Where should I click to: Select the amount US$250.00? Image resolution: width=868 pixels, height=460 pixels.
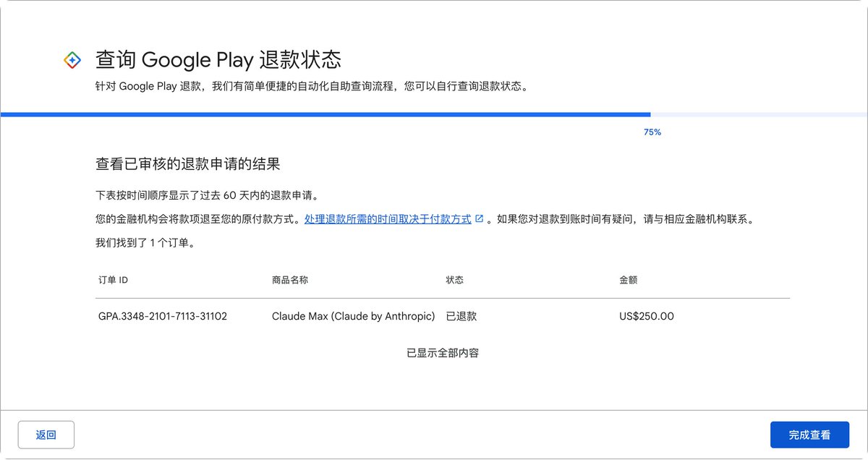point(647,316)
